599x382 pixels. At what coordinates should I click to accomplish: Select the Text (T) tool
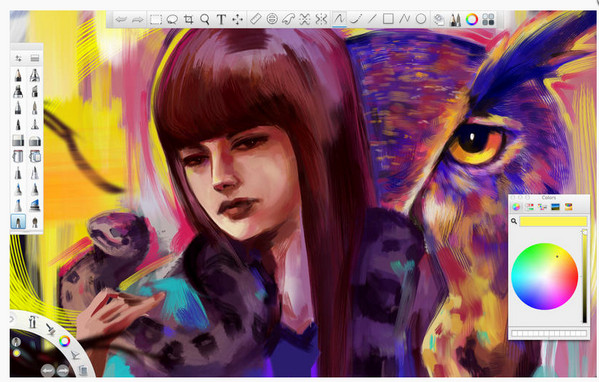coord(221,19)
